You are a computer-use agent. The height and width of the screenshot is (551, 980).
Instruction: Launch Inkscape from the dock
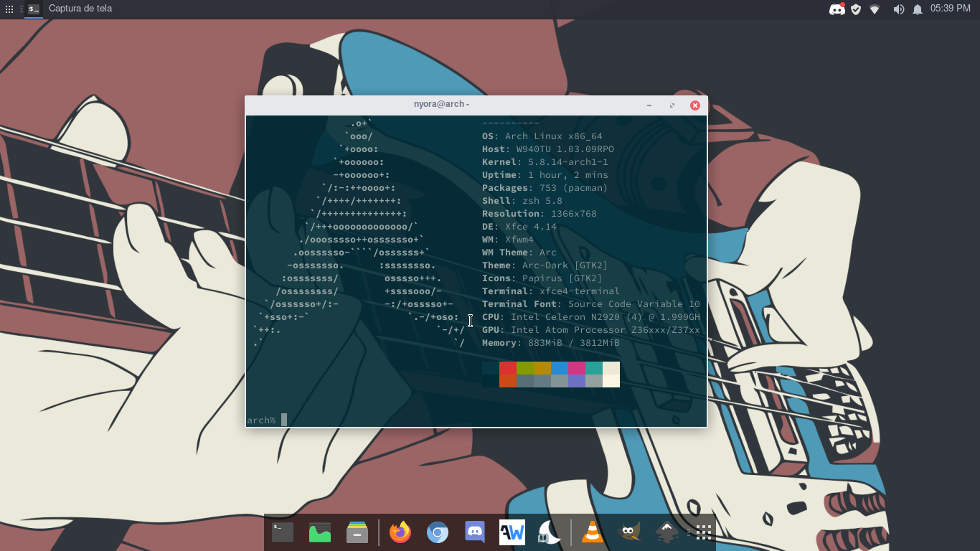[x=667, y=532]
